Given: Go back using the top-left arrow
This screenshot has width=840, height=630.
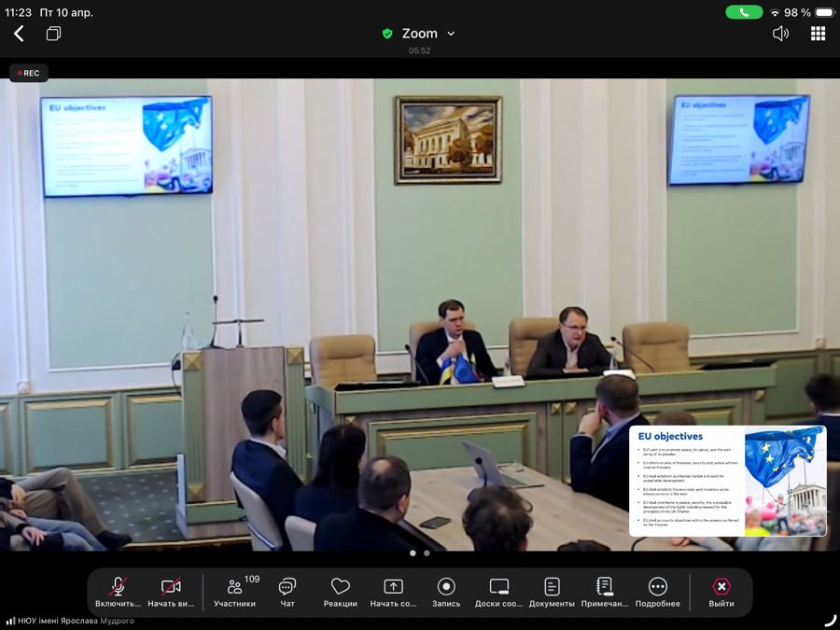Looking at the screenshot, I should click(19, 34).
